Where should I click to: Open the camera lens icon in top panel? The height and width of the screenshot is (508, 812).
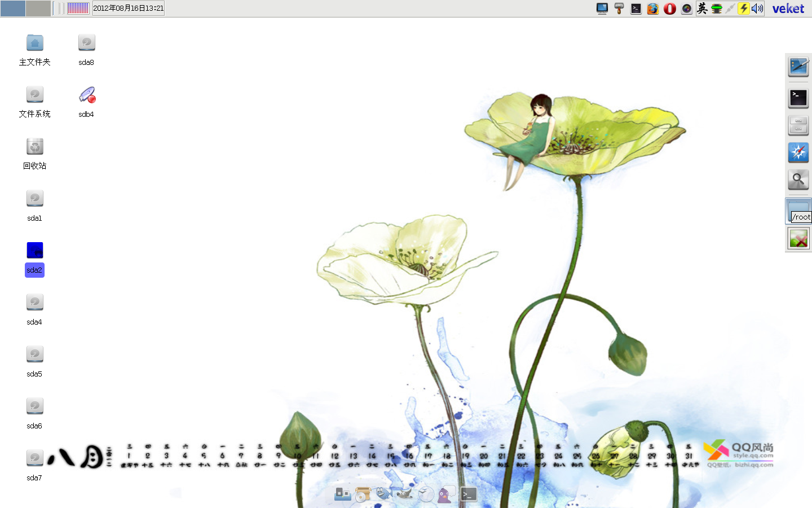coord(687,8)
